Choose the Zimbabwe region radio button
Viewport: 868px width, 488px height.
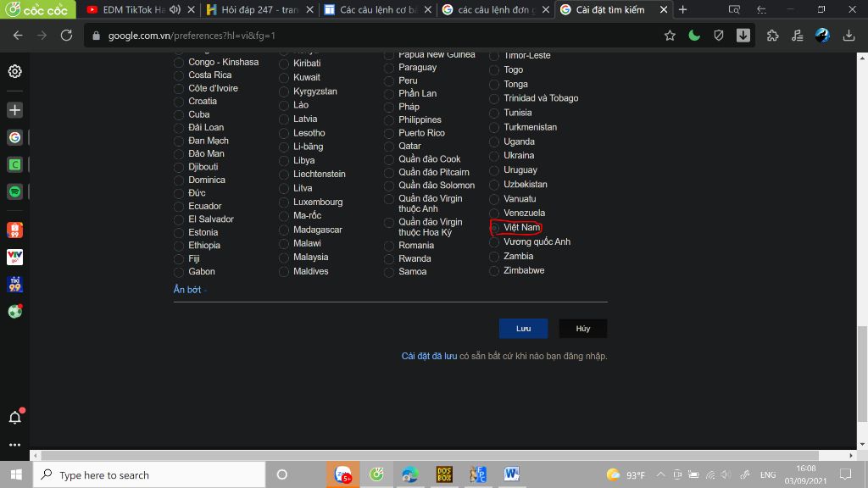click(x=495, y=270)
